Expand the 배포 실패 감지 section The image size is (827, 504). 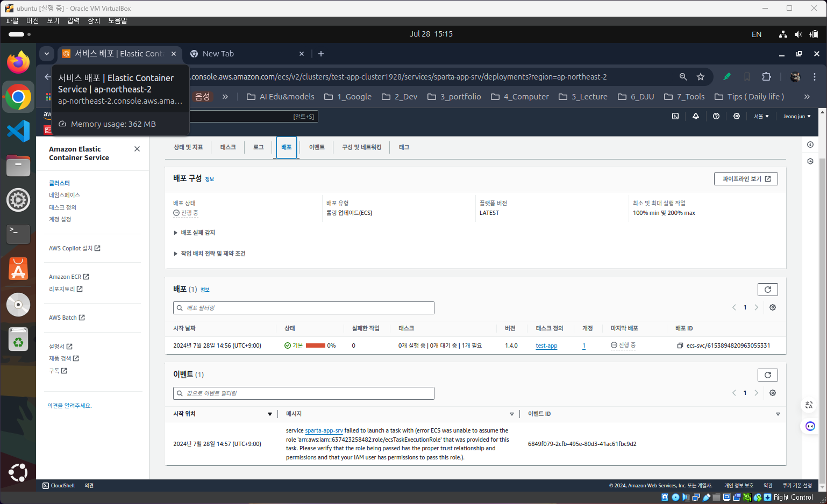coord(194,233)
